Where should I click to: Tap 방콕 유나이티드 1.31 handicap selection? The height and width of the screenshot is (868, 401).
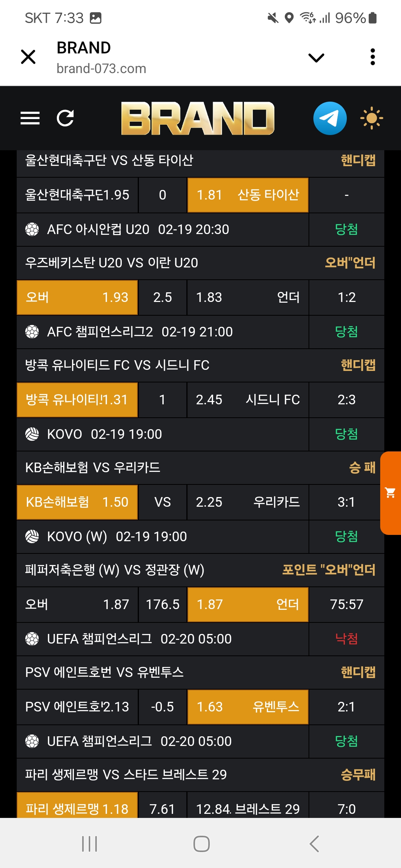point(77,400)
